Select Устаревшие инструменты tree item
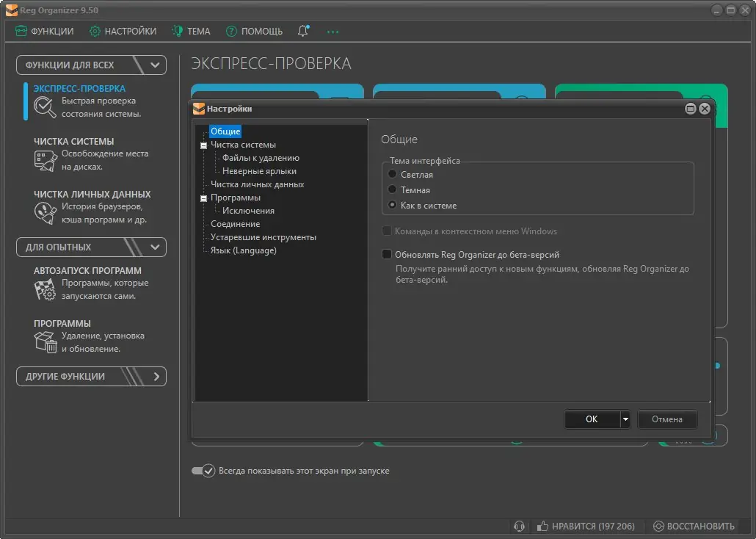 (x=263, y=237)
